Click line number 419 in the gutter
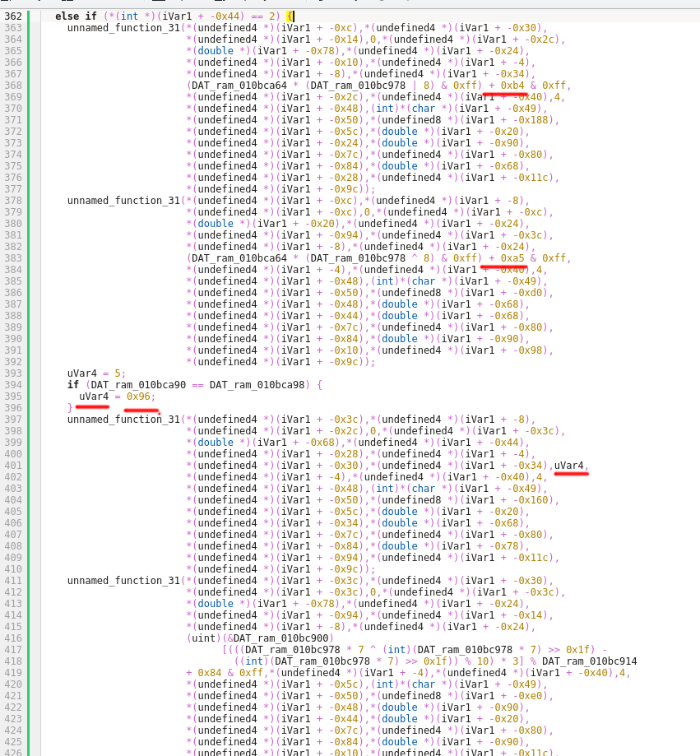This screenshot has height=756, width=700. [x=13, y=673]
